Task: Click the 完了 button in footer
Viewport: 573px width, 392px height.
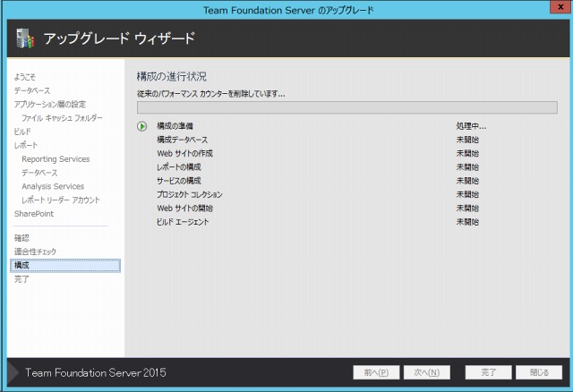Action: click(x=488, y=372)
